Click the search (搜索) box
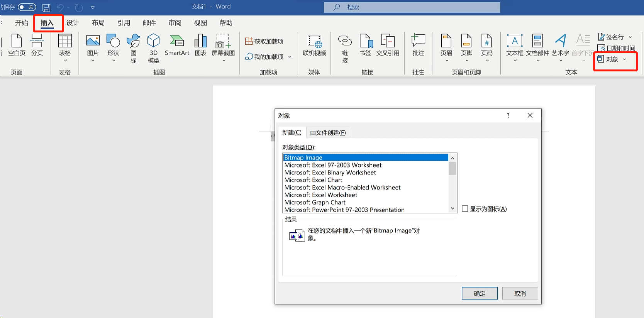The width and height of the screenshot is (644, 318). click(412, 7)
